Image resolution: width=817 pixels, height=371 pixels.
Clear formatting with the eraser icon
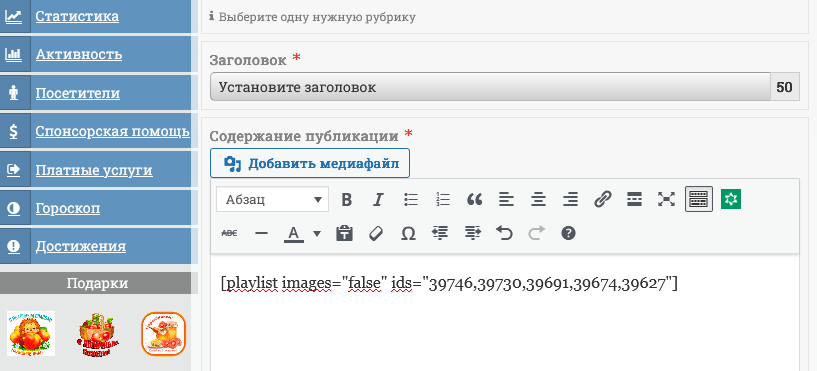point(376,233)
